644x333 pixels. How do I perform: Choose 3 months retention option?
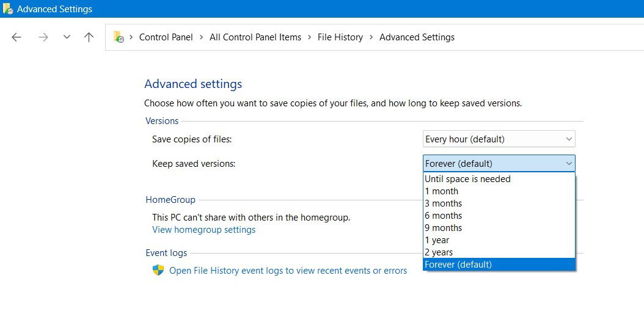coord(443,203)
